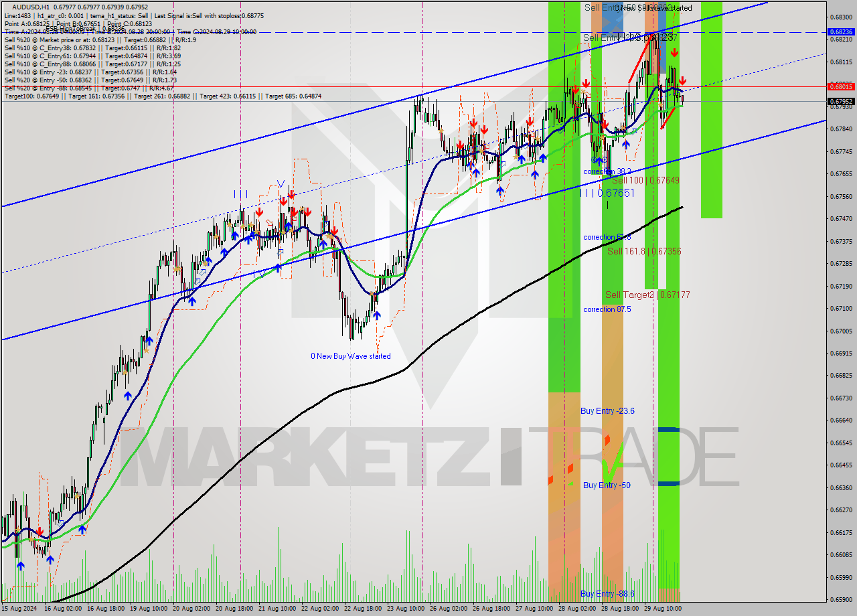Click the 'Sell %20 @ Entry -88' line
This screenshot has height=616, width=857.
pyautogui.click(x=89, y=88)
